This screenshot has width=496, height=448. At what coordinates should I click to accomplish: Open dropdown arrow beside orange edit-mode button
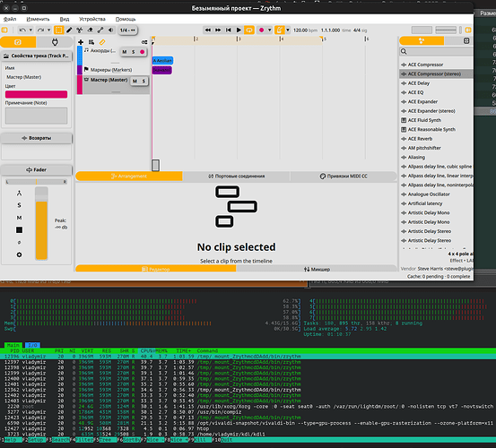tap(288, 30)
